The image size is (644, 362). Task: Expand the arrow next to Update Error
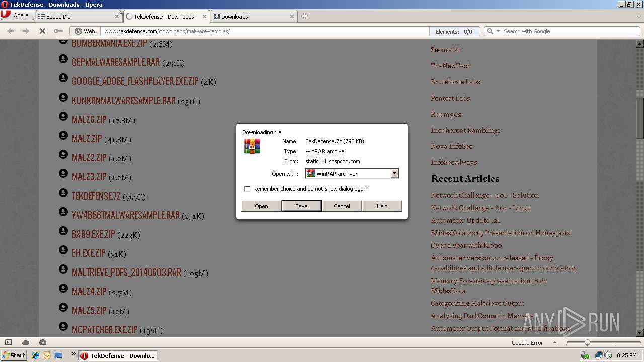point(555,343)
